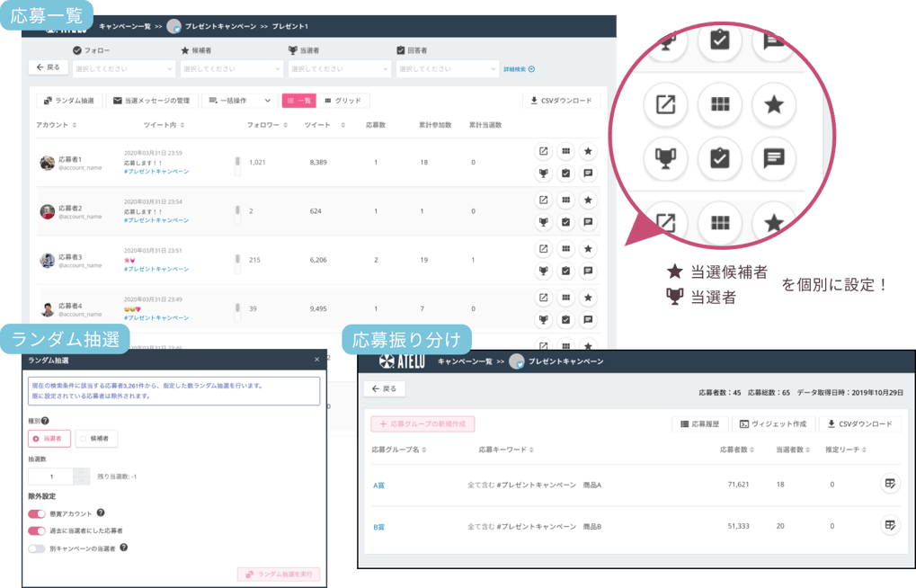Click the trophy icon in 応募者3's row

(x=543, y=271)
